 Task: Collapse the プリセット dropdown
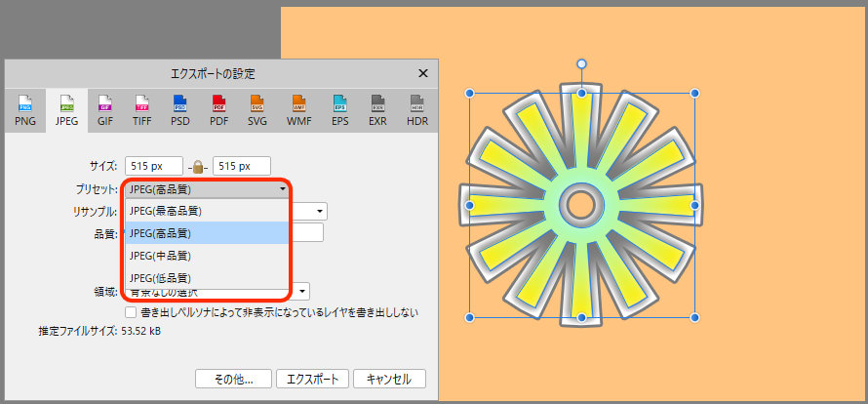pyautogui.click(x=282, y=189)
